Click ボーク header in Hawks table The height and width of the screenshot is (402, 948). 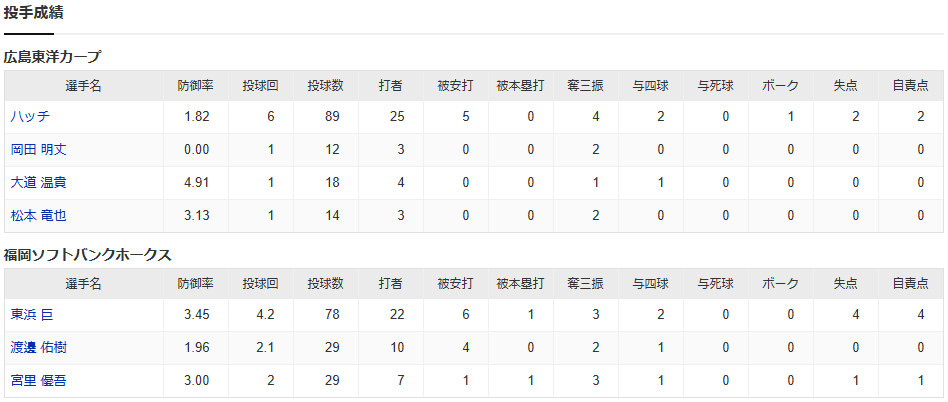[781, 284]
